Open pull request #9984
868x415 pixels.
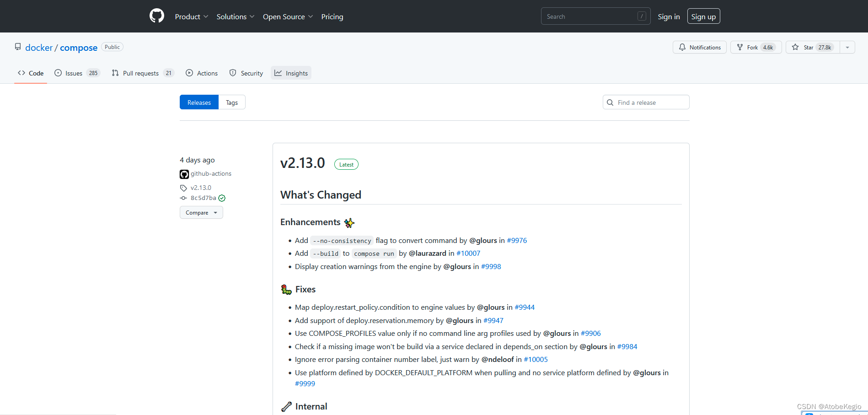pyautogui.click(x=627, y=346)
